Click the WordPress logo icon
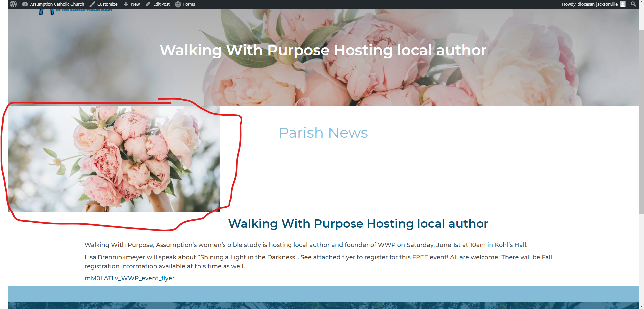 (13, 4)
